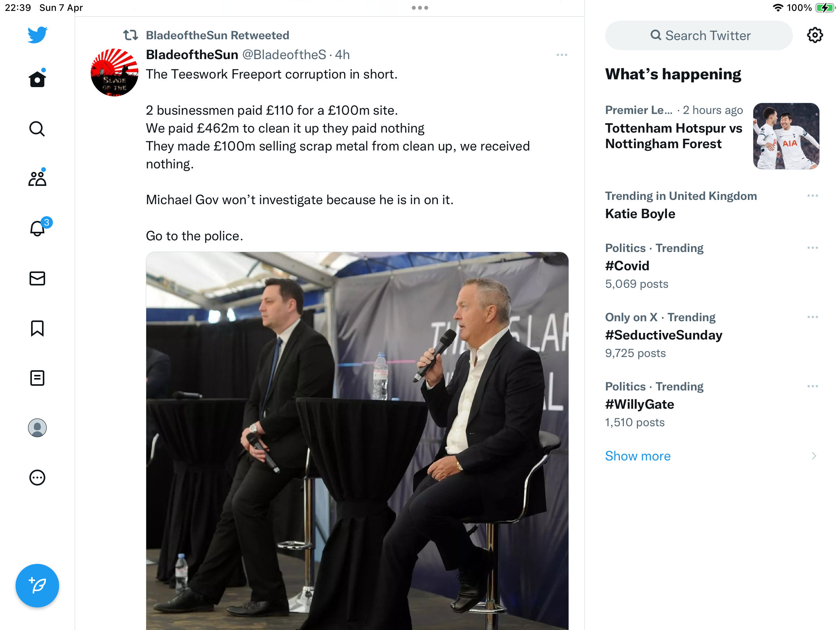Go to Home timeline icon
The image size is (840, 630).
pyautogui.click(x=37, y=79)
